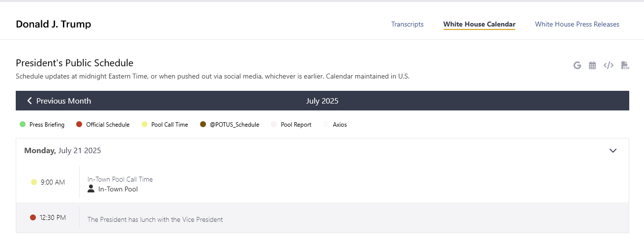Click the Monday, July 21 2025 header
The image size is (644, 241).
[x=62, y=151]
